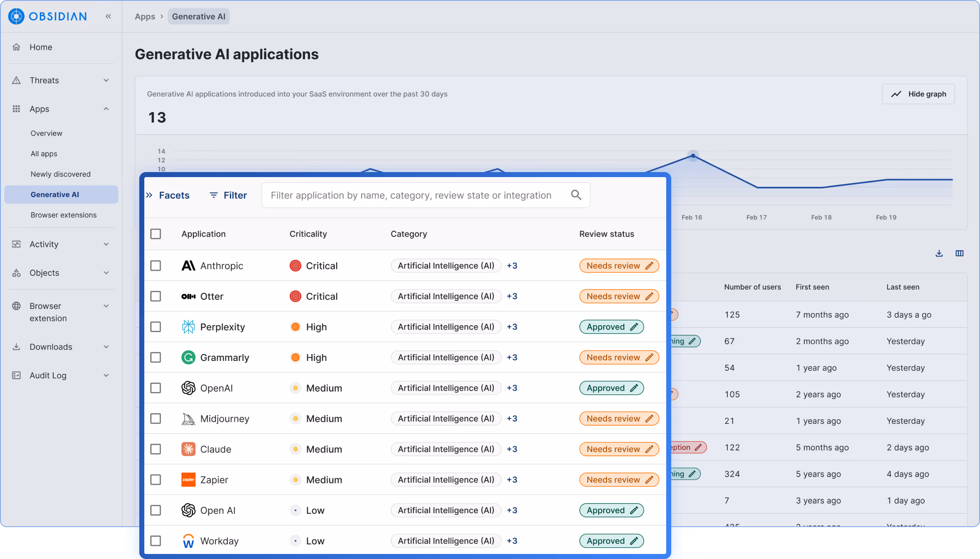Click the Claude logo icon

(188, 449)
